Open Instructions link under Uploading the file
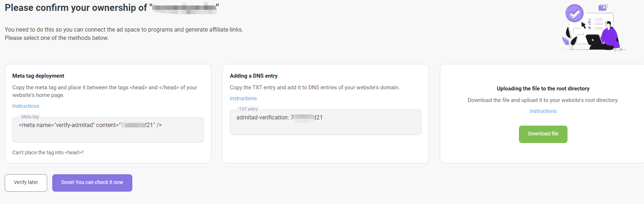 point(543,111)
